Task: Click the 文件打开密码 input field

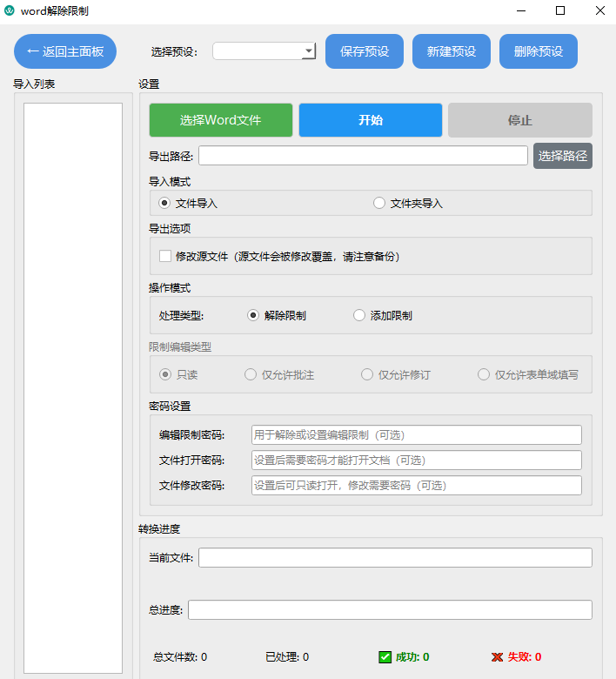Action: pyautogui.click(x=417, y=460)
